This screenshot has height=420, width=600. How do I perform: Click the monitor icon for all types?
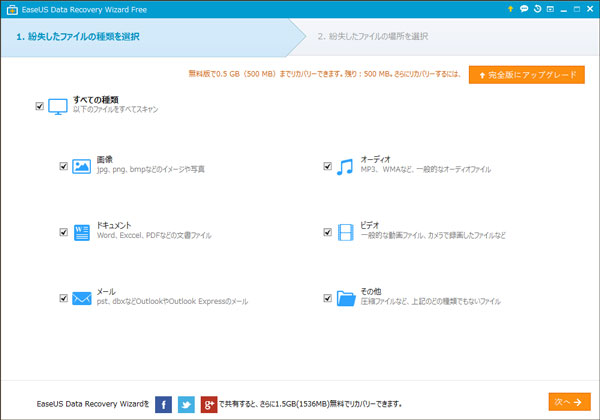pyautogui.click(x=58, y=107)
